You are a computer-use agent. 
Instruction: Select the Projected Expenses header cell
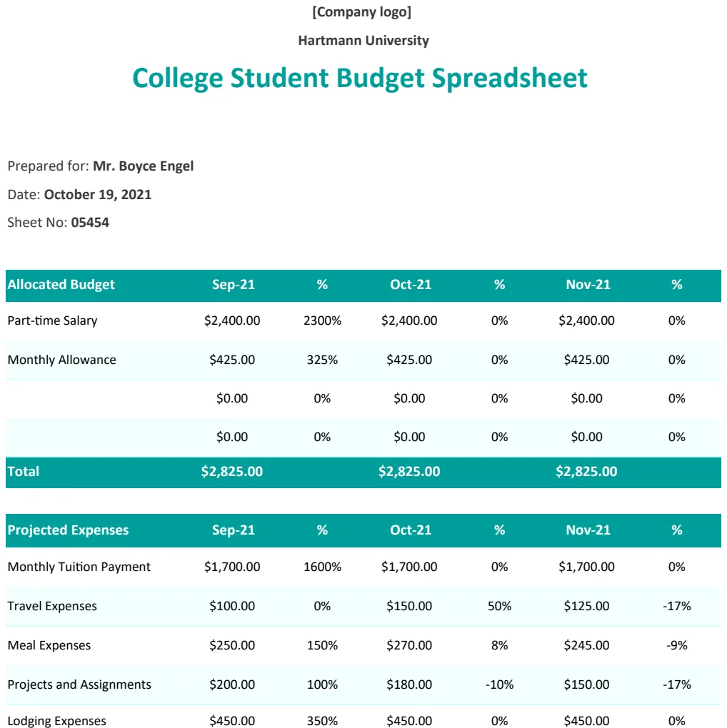[68, 530]
